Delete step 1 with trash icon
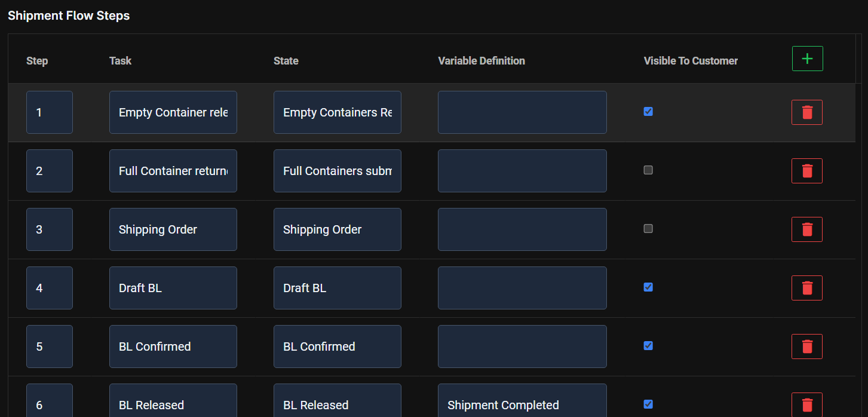Image resolution: width=868 pixels, height=417 pixels. coord(807,112)
